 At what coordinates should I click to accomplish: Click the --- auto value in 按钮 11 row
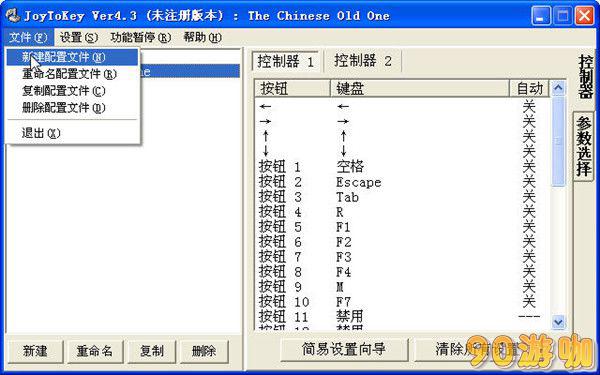pyautogui.click(x=529, y=316)
